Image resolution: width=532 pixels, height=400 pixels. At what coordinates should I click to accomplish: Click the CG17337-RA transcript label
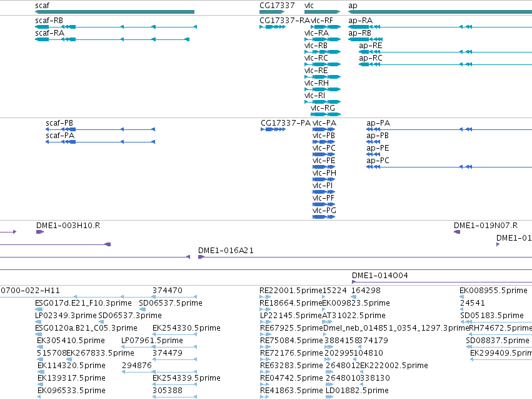tap(284, 21)
